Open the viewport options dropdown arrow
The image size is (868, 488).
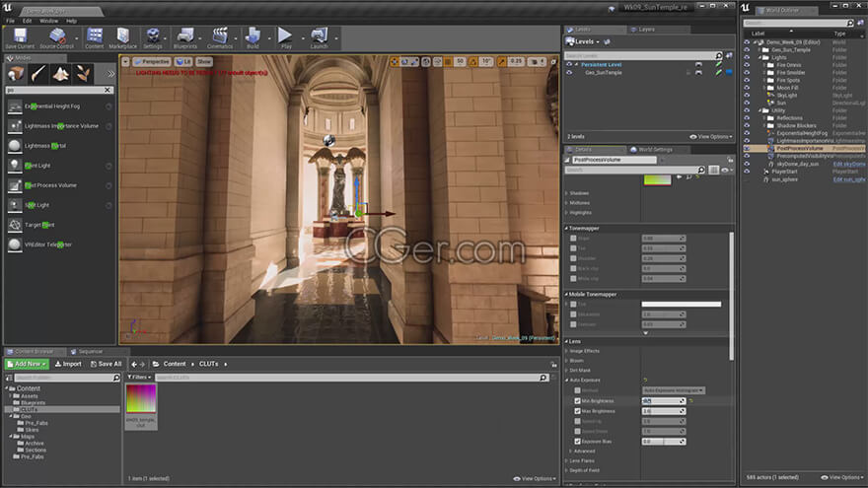(x=125, y=61)
